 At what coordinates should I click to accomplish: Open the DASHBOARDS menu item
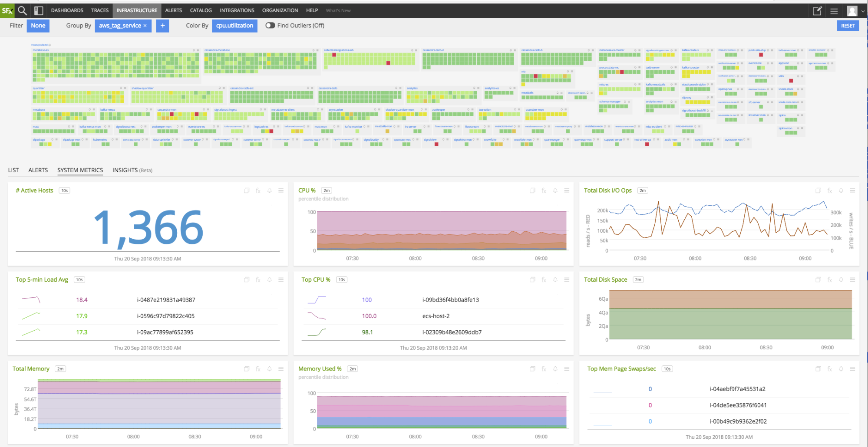[x=67, y=10]
